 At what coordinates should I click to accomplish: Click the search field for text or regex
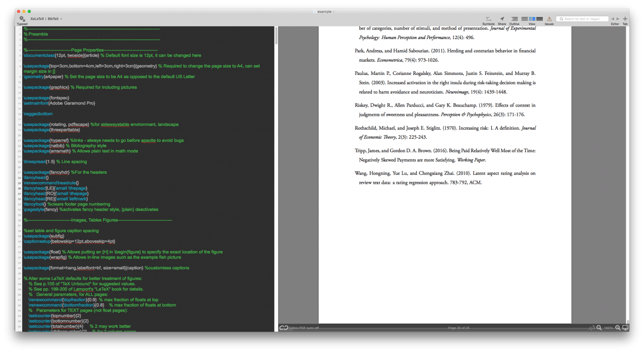click(582, 19)
